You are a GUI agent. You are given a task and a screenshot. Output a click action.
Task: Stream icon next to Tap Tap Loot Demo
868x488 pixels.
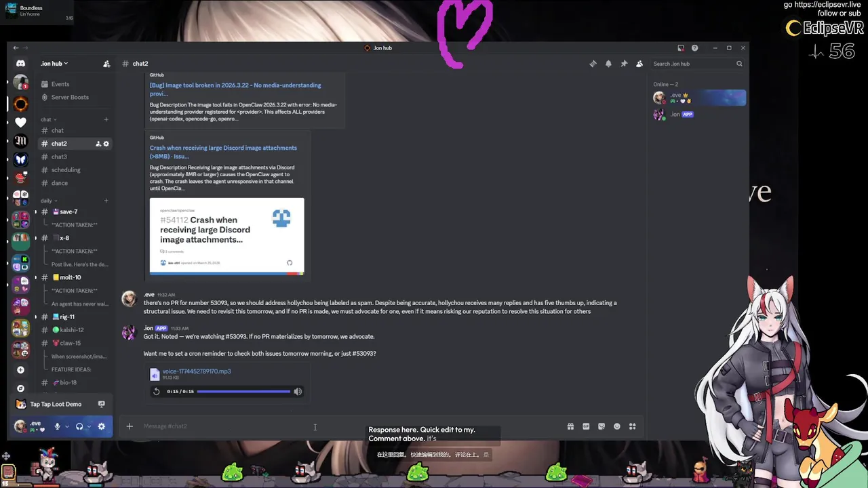coord(102,404)
